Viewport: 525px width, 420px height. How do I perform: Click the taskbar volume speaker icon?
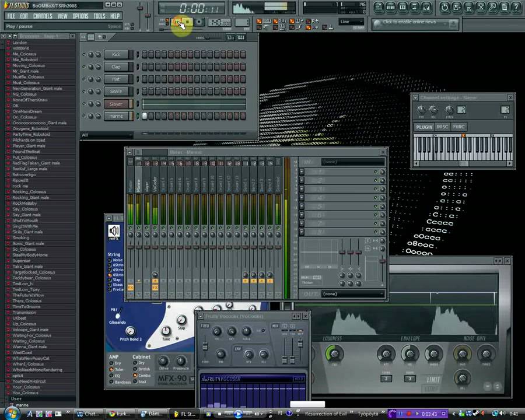[503, 414]
